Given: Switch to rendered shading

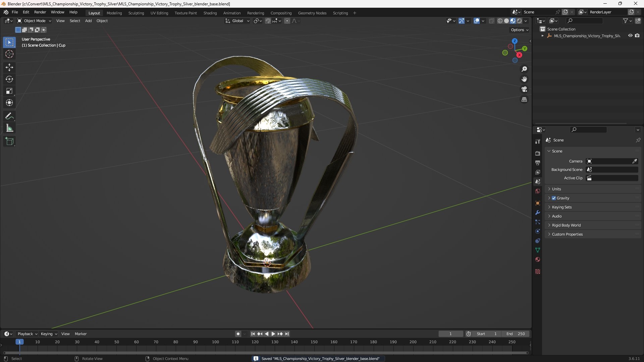Looking at the screenshot, I should tap(519, 21).
